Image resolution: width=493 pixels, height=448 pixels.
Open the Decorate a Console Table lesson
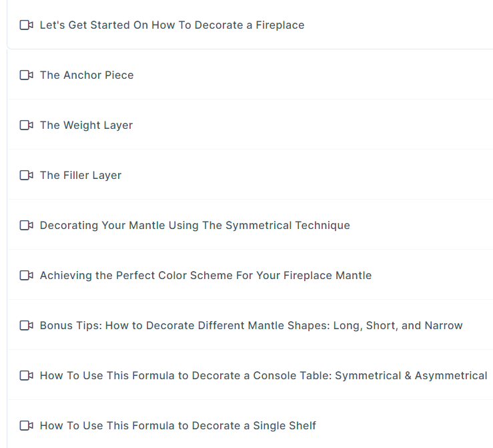pyautogui.click(x=264, y=376)
